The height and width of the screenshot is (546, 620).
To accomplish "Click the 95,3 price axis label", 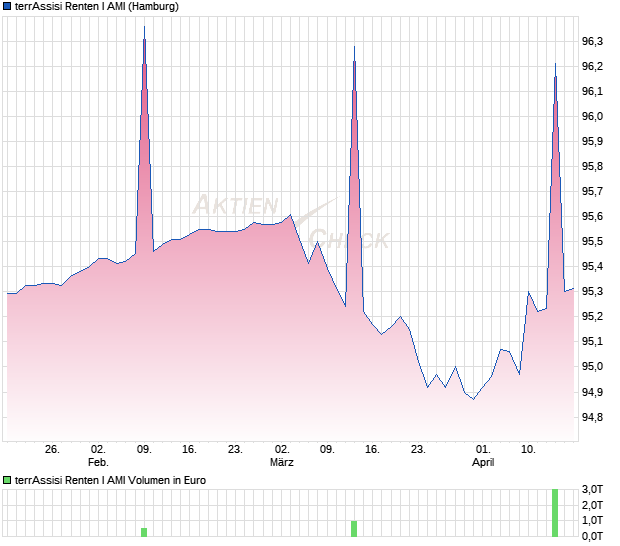I will [x=592, y=291].
